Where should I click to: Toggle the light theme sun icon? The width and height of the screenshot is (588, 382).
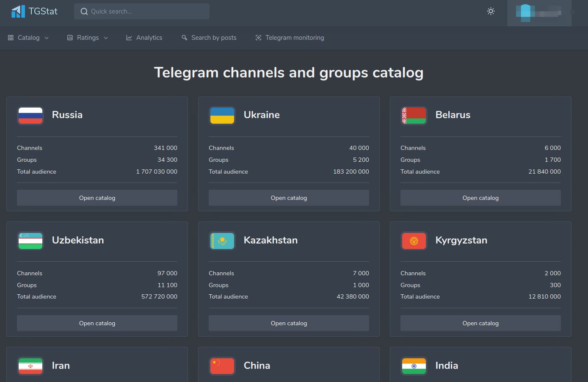click(491, 11)
